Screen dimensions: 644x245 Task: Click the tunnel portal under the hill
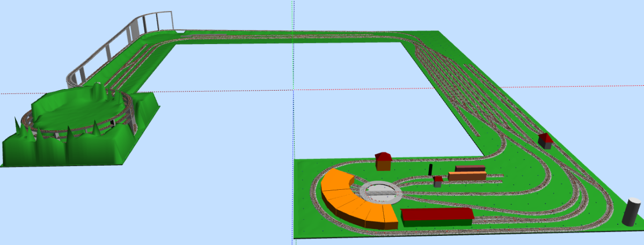tap(112, 123)
